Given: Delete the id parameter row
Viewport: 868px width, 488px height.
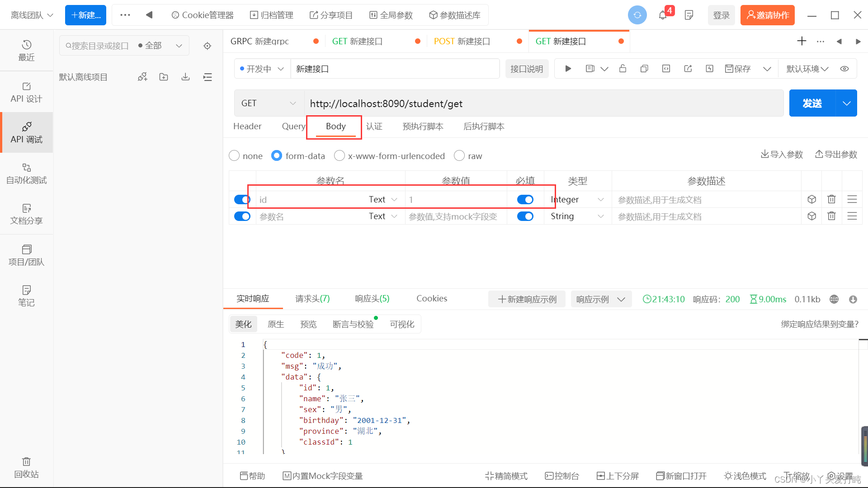Looking at the screenshot, I should [x=831, y=199].
